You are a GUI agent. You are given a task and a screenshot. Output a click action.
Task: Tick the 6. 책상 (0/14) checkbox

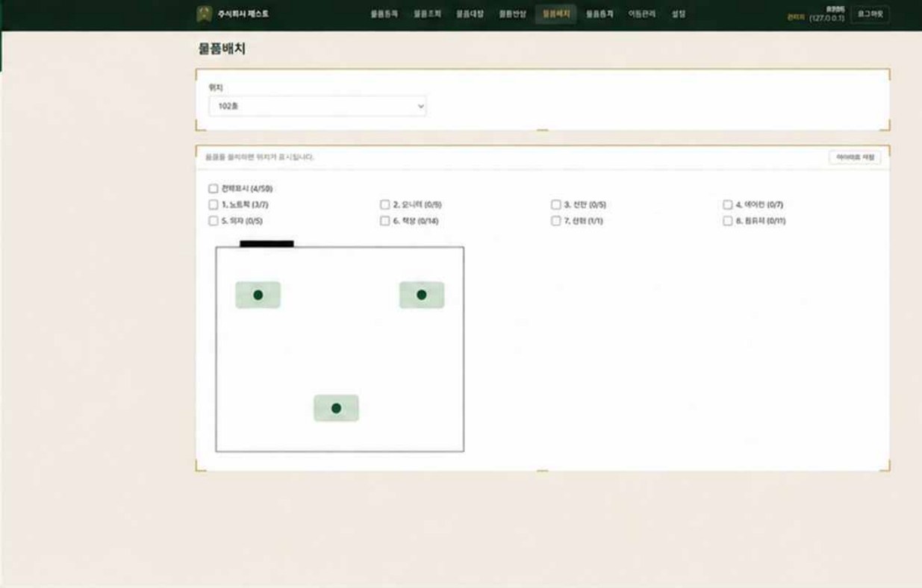point(385,221)
